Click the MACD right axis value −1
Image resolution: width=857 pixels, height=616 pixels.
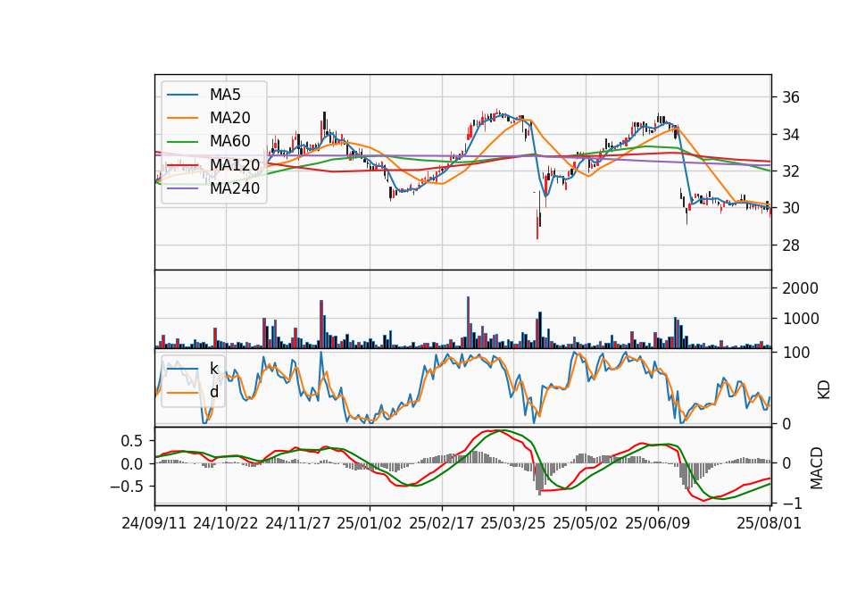pyautogui.click(x=792, y=503)
